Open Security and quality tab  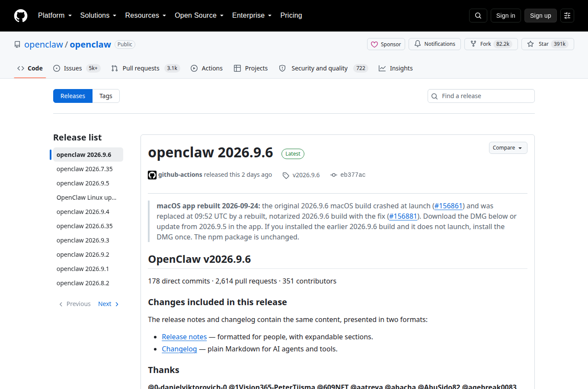(x=323, y=68)
